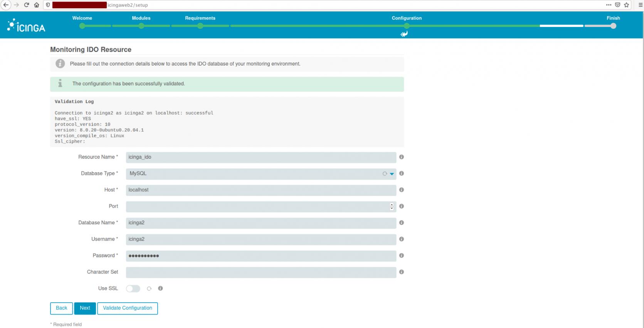
Task: Click the 'Connection to icinga2' log line
Action: click(134, 113)
